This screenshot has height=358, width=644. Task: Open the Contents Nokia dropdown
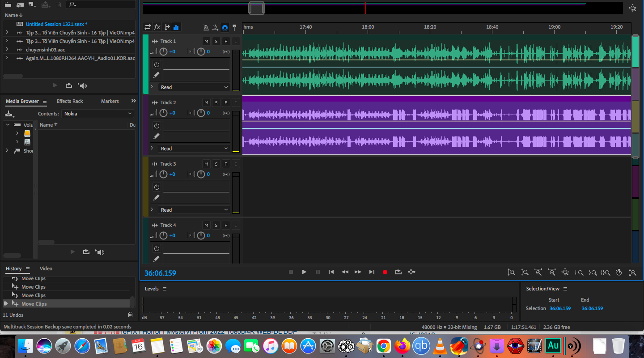coord(98,114)
